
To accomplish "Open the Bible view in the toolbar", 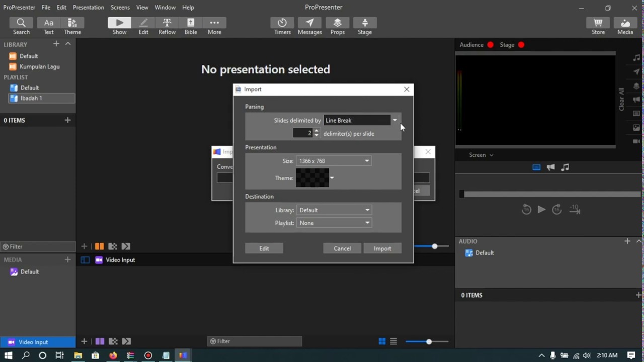I will point(191,26).
